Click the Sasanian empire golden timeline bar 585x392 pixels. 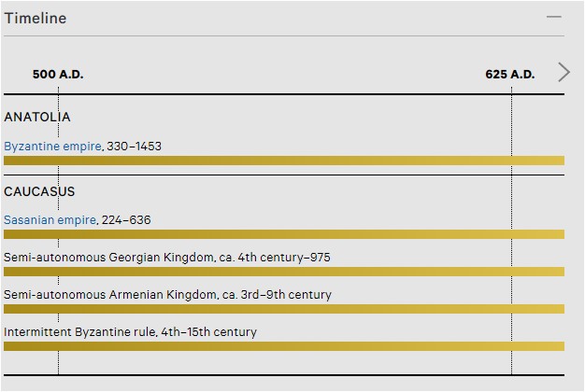284,234
